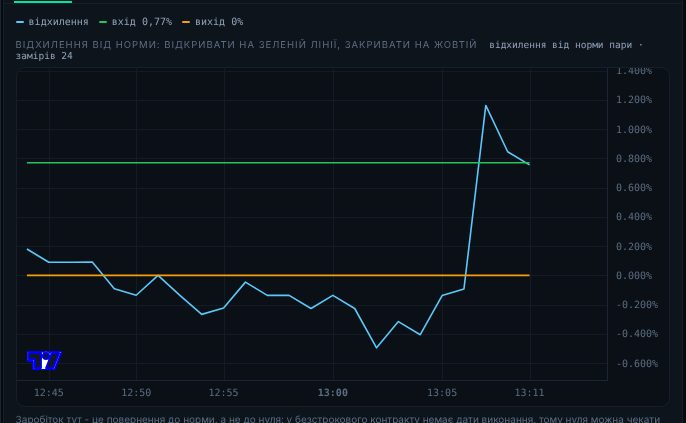Click the 1.200% price scale label
The width and height of the screenshot is (686, 423).
tap(634, 100)
